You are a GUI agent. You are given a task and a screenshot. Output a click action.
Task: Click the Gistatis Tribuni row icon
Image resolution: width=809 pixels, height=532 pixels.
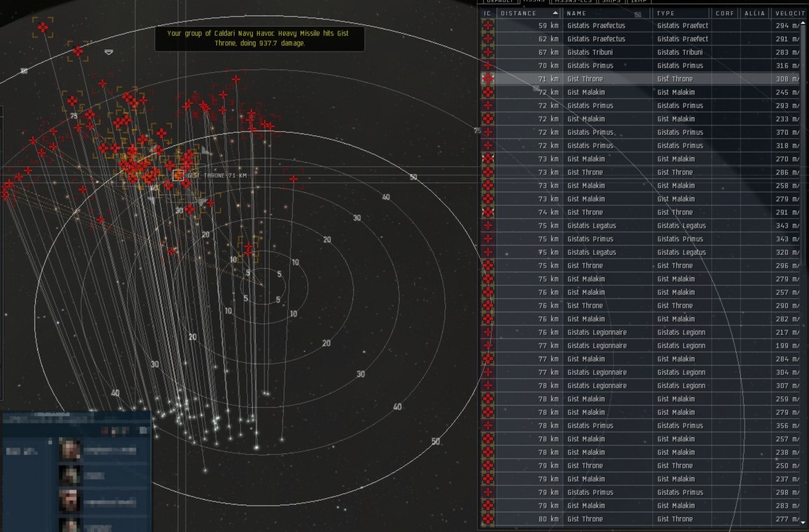pos(487,52)
